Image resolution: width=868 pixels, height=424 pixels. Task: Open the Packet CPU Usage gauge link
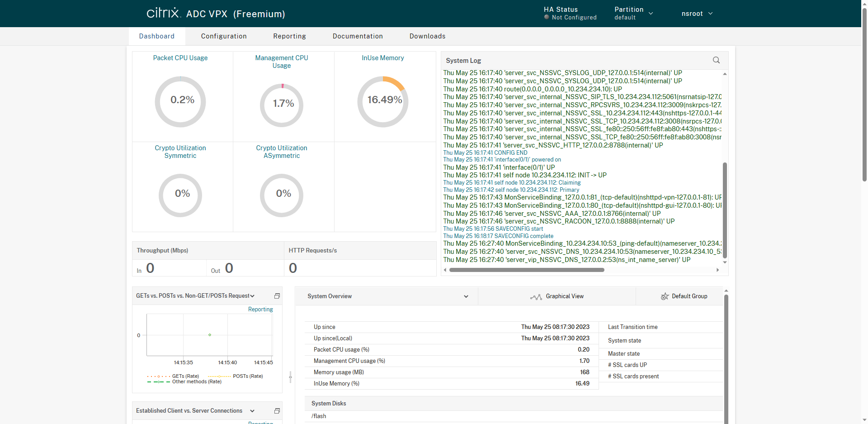click(180, 58)
